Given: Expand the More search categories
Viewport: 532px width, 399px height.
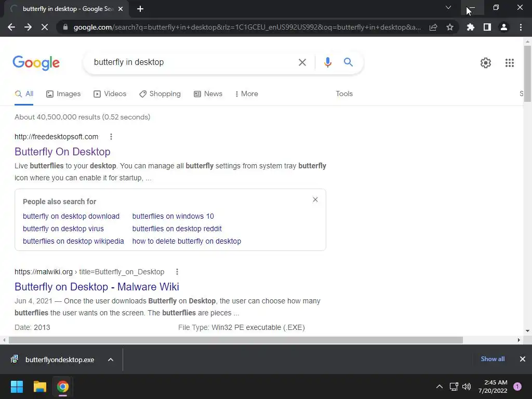Looking at the screenshot, I should (x=246, y=94).
